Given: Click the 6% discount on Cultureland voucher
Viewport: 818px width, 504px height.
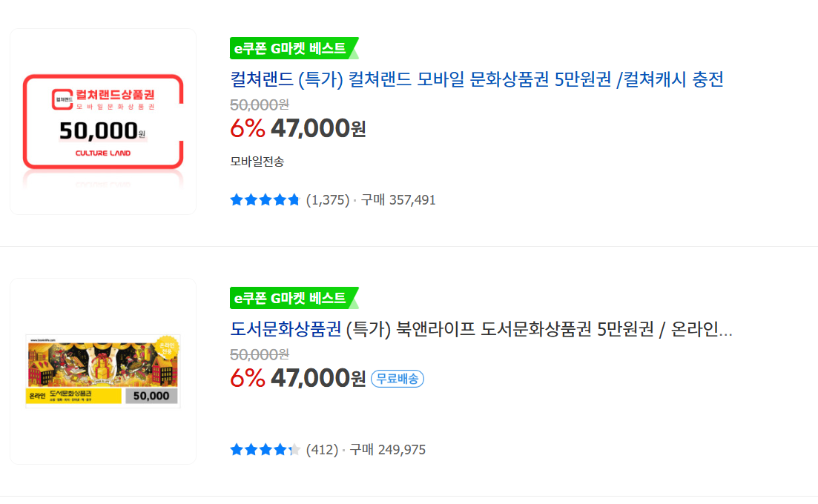Looking at the screenshot, I should pyautogui.click(x=247, y=129).
